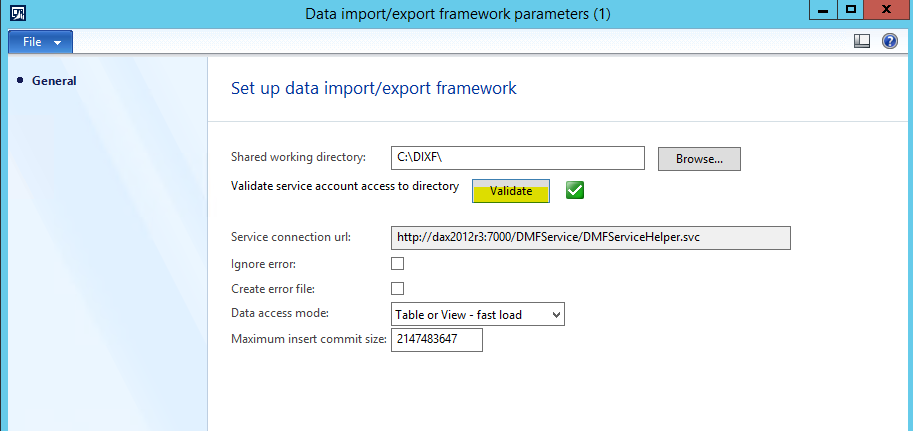Close the Data import/export framework parameters window
Viewport: 913px width, 431px height.
point(889,11)
